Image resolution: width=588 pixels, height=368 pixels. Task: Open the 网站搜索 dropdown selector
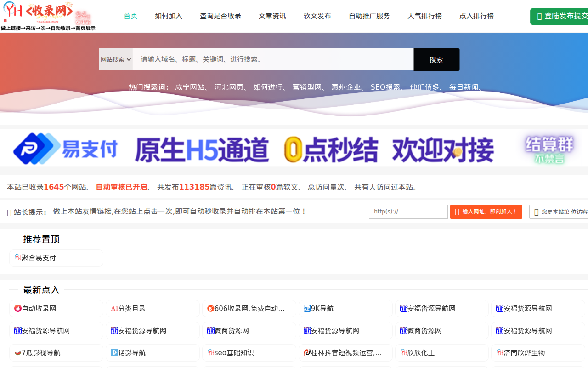pos(116,59)
